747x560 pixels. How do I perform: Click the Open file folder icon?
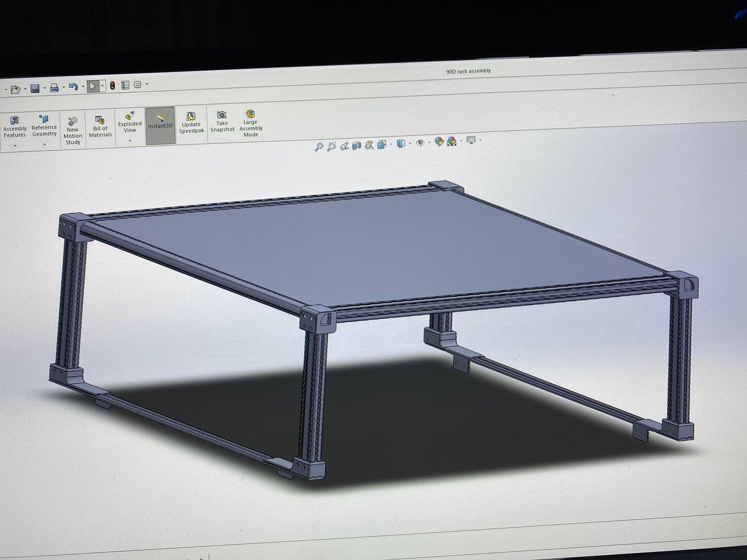15,89
